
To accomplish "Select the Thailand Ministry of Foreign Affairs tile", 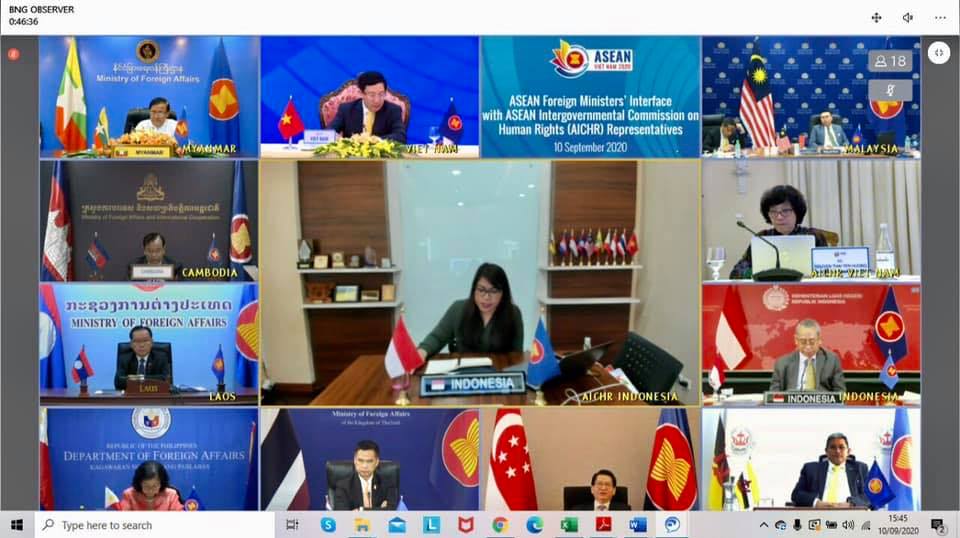I will [370, 459].
